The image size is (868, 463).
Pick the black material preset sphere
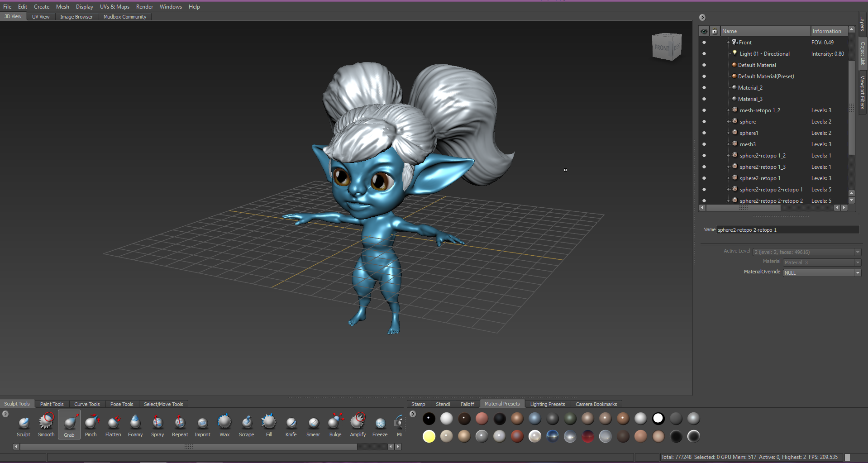(x=429, y=419)
